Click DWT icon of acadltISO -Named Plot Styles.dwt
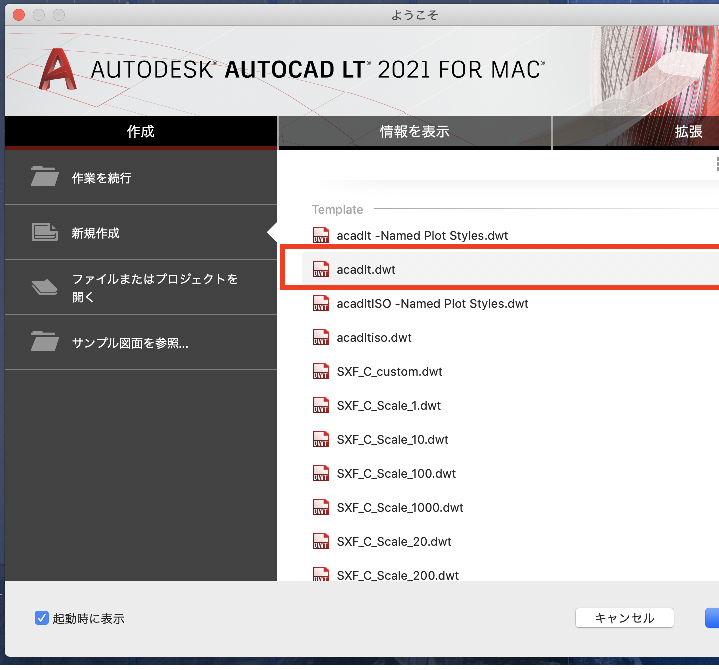The image size is (719, 670). pos(321,303)
